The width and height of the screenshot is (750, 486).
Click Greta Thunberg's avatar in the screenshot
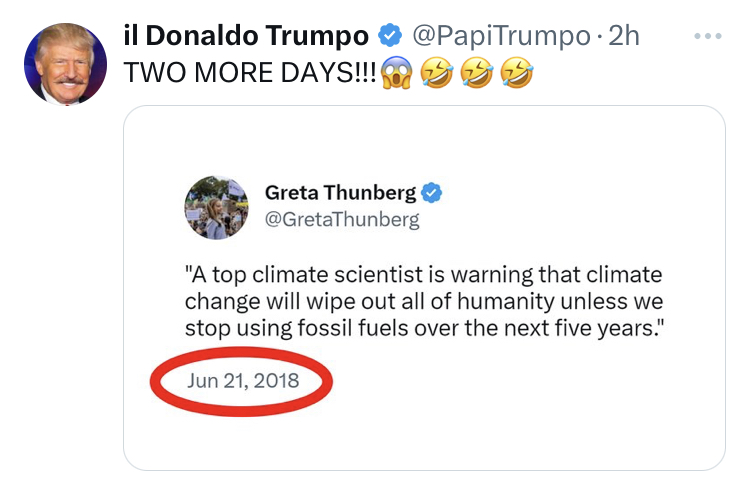(x=217, y=209)
